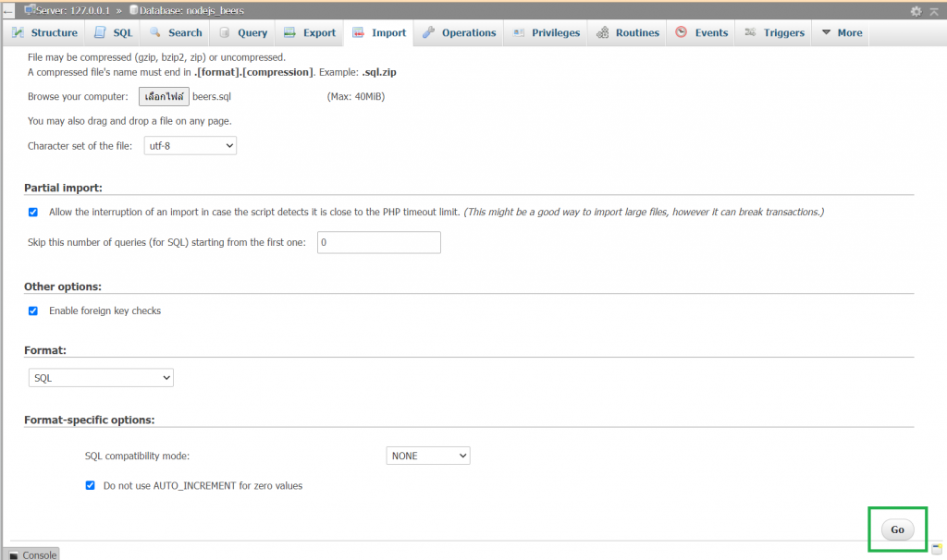Click the Other options heading

point(63,286)
